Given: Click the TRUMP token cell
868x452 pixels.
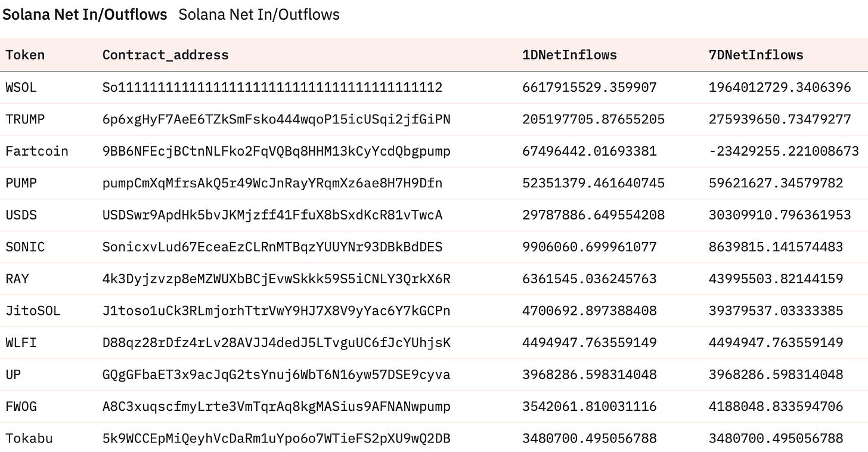Looking at the screenshot, I should pos(25,119).
